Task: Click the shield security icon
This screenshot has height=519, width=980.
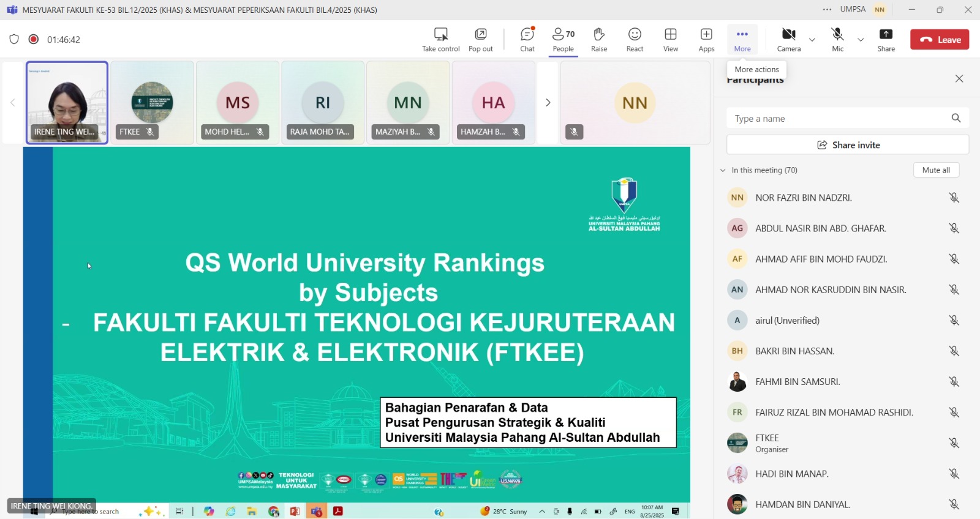Action: tap(14, 39)
